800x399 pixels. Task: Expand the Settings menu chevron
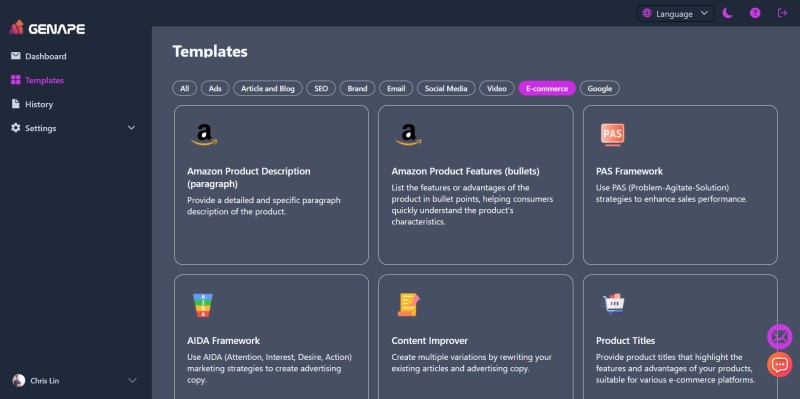tap(131, 128)
